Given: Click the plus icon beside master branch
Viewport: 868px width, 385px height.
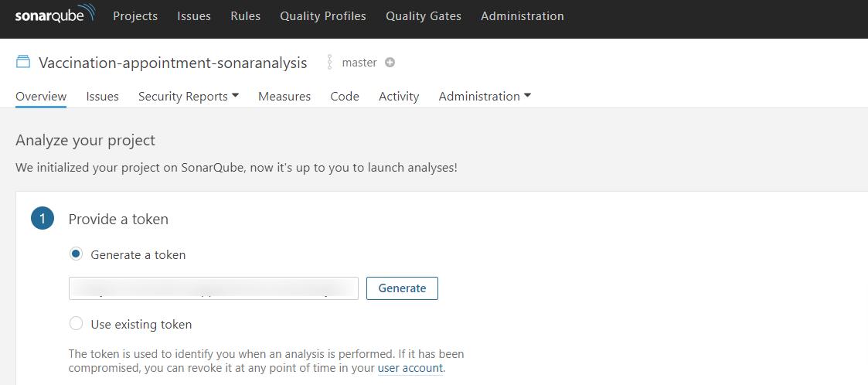Looking at the screenshot, I should tap(390, 63).
